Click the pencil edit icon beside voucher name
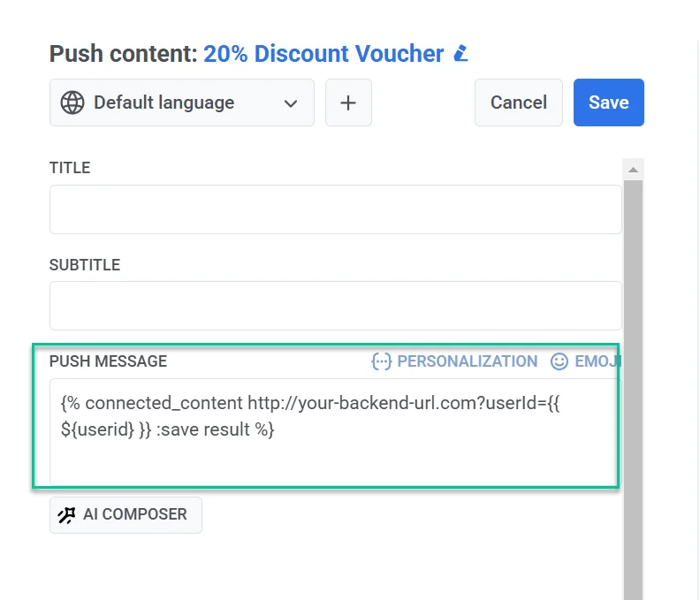Viewport: 700px width, 600px height. (x=460, y=54)
